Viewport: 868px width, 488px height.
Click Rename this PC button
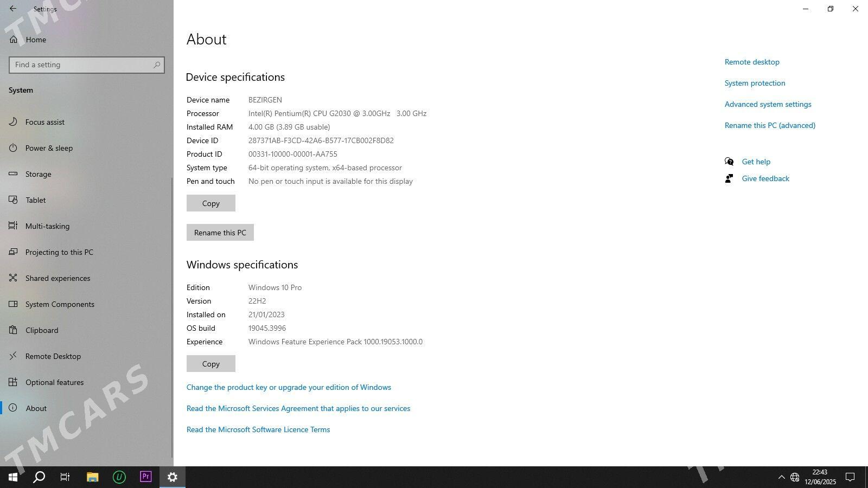(x=220, y=233)
